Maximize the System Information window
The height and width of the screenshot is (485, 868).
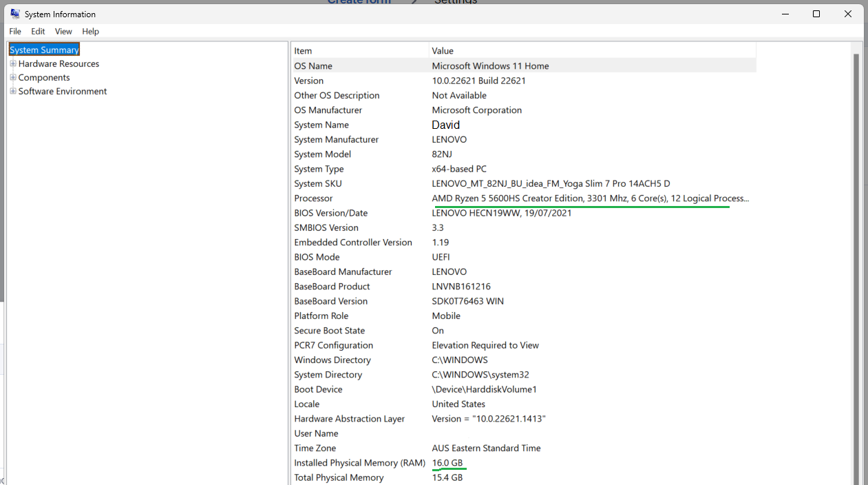point(816,14)
